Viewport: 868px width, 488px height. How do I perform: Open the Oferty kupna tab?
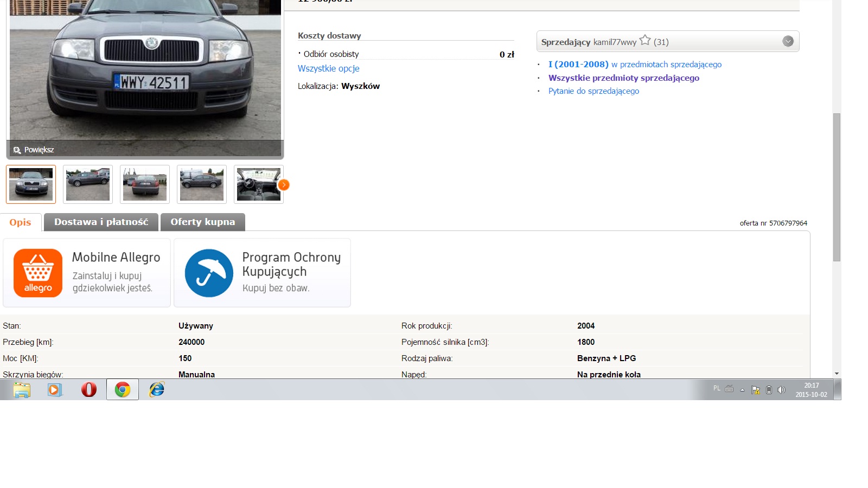click(203, 222)
